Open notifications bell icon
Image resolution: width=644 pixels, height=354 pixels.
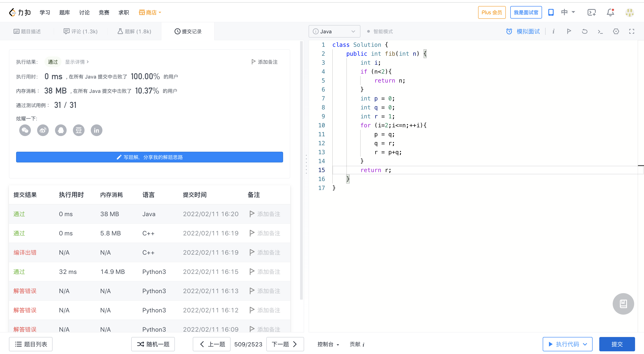pos(610,12)
